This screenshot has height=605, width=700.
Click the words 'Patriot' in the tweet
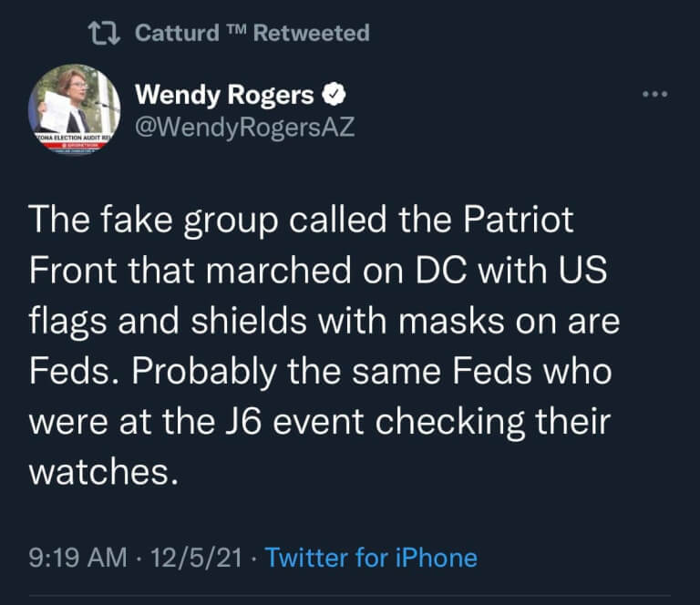click(518, 220)
